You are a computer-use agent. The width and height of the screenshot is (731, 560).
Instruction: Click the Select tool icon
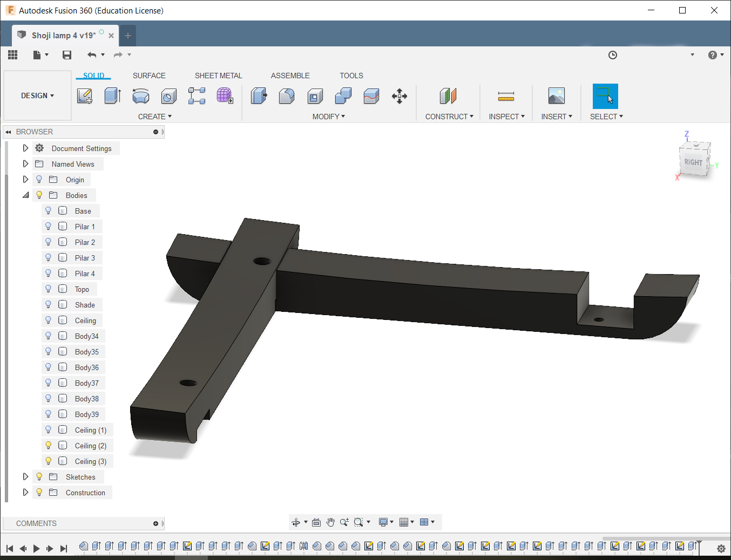pos(605,96)
